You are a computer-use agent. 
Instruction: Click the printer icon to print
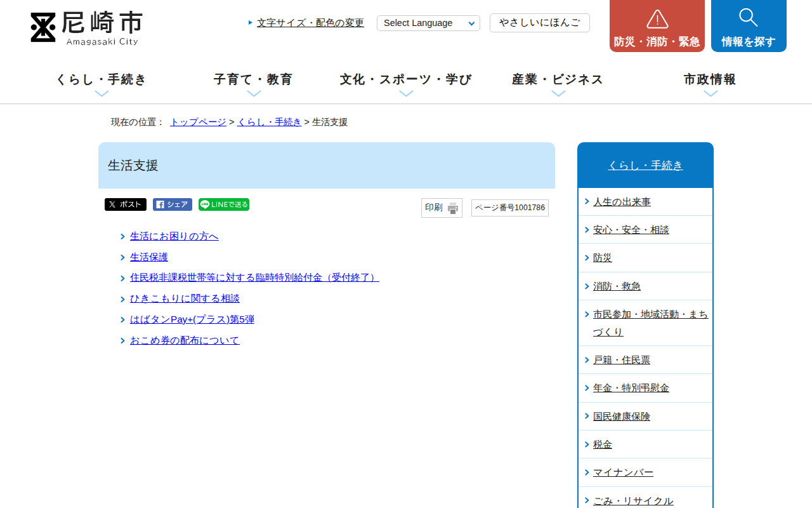click(x=452, y=208)
